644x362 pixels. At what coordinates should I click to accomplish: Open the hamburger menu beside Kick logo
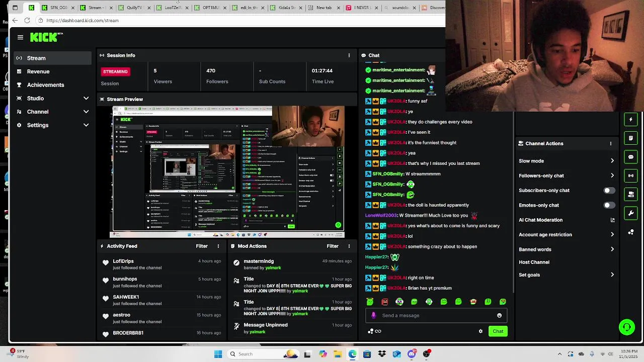click(x=20, y=37)
